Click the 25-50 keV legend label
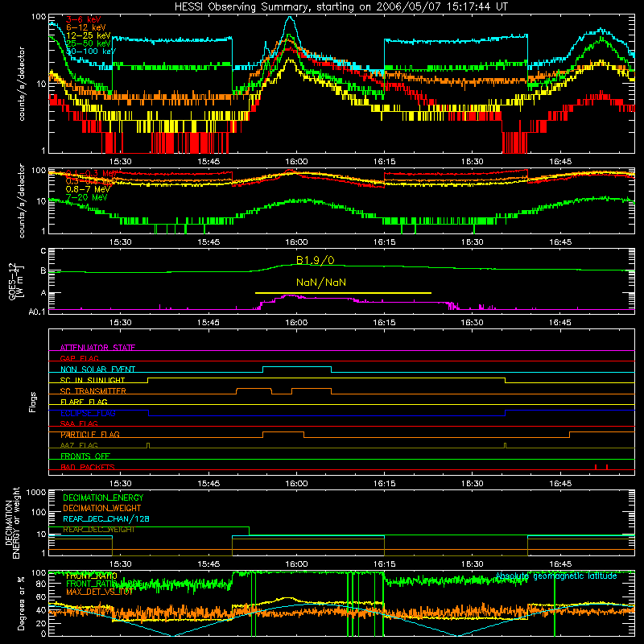The image size is (644, 644). (x=88, y=43)
